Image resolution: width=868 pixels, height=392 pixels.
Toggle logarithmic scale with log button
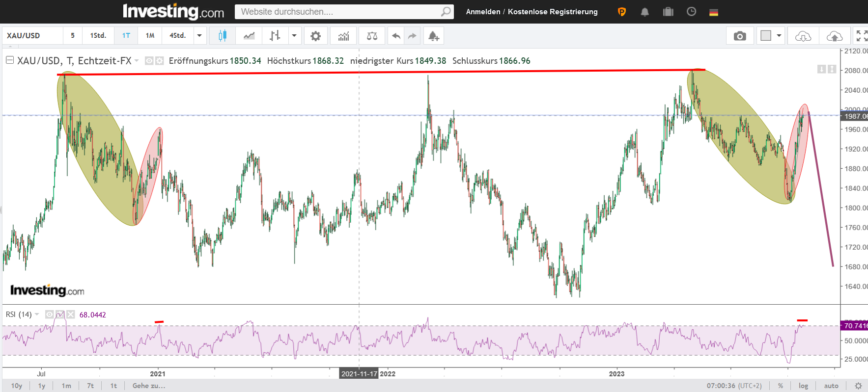coord(803,386)
